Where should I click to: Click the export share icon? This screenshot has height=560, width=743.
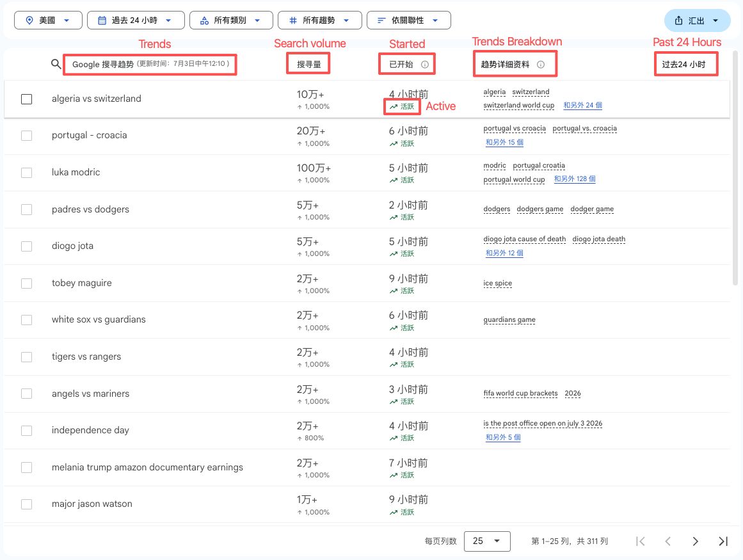[678, 20]
